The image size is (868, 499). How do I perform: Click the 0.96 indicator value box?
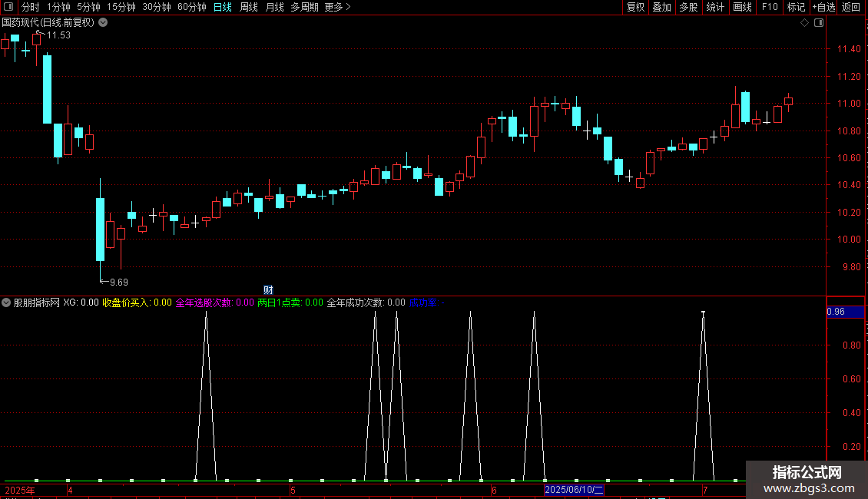(x=845, y=312)
